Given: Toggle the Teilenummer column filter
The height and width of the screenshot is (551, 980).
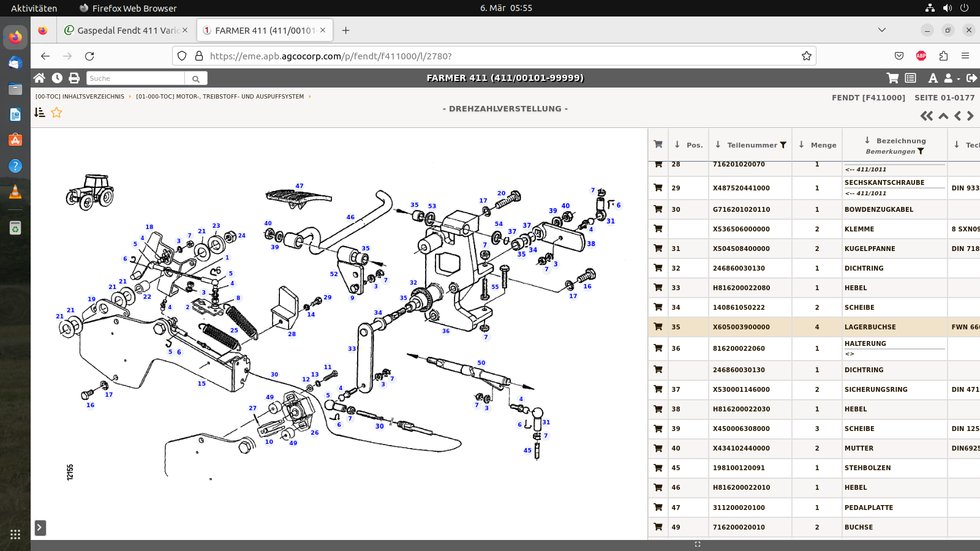Looking at the screenshot, I should click(x=783, y=145).
